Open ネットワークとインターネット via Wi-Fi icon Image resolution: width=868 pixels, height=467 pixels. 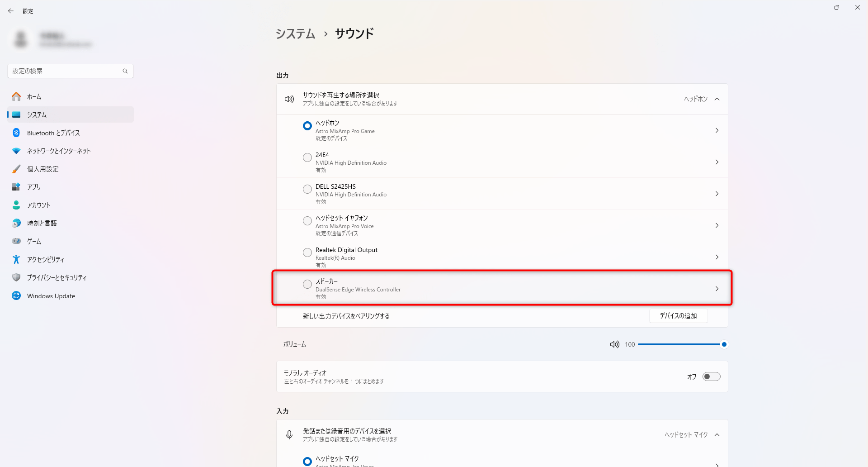pos(16,151)
